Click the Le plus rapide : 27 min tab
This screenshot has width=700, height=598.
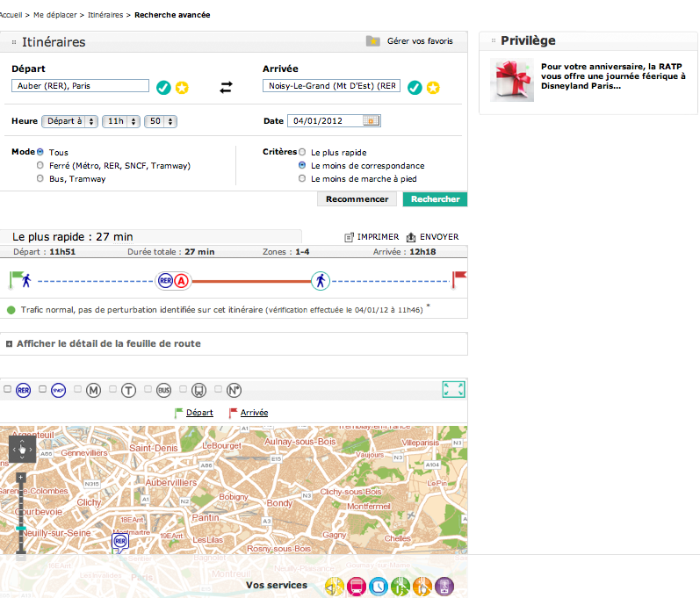tap(150, 236)
